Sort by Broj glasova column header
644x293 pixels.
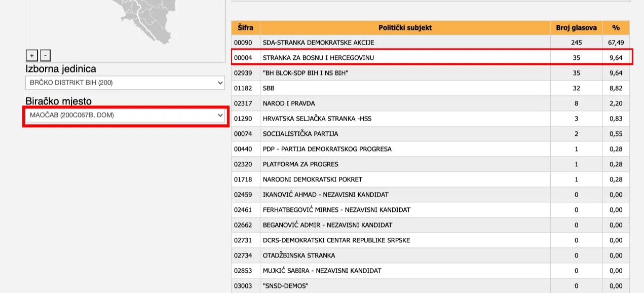tap(577, 27)
